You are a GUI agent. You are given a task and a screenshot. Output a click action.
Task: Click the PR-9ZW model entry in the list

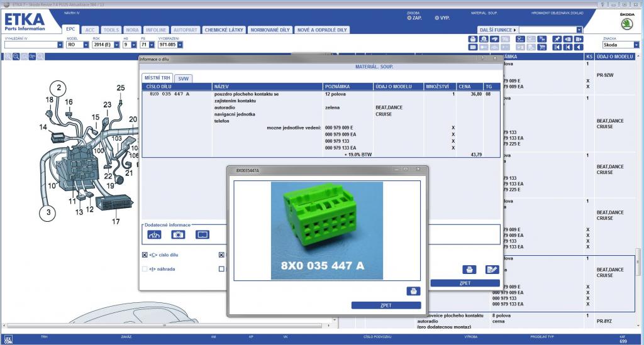point(604,75)
